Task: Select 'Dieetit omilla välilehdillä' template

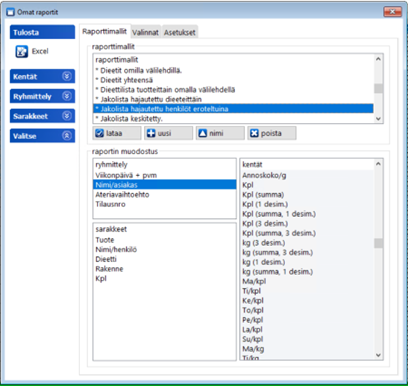Action: point(233,70)
